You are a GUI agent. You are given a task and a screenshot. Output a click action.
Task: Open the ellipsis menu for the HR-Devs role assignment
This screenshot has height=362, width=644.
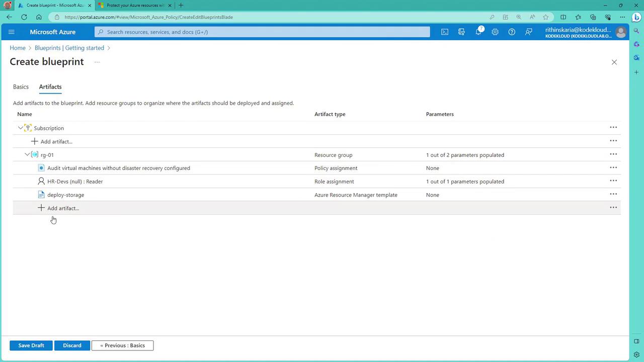(x=613, y=181)
